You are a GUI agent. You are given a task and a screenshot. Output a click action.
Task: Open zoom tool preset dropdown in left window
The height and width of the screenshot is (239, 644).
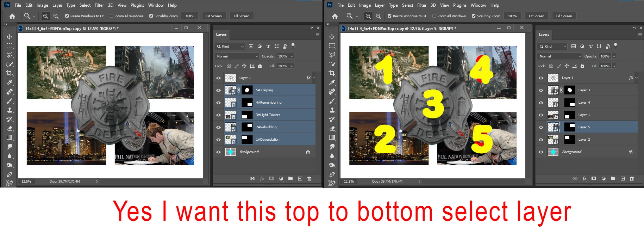point(34,16)
